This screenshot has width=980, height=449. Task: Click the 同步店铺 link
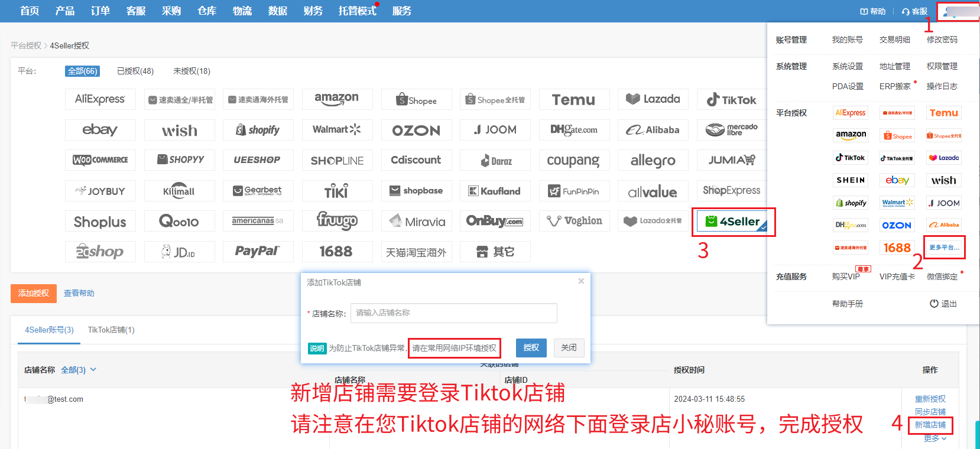tap(930, 412)
